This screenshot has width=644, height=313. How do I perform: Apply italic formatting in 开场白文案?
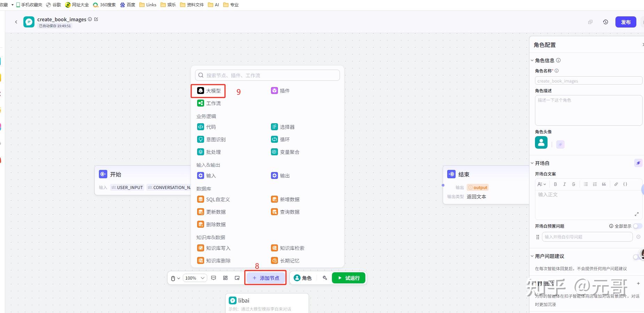click(564, 184)
